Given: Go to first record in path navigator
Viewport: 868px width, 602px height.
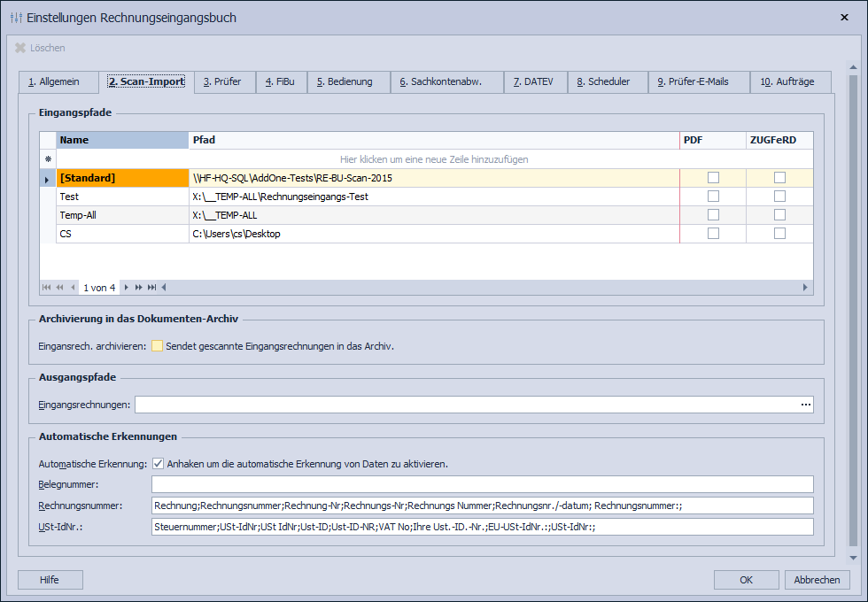Looking at the screenshot, I should pyautogui.click(x=47, y=288).
